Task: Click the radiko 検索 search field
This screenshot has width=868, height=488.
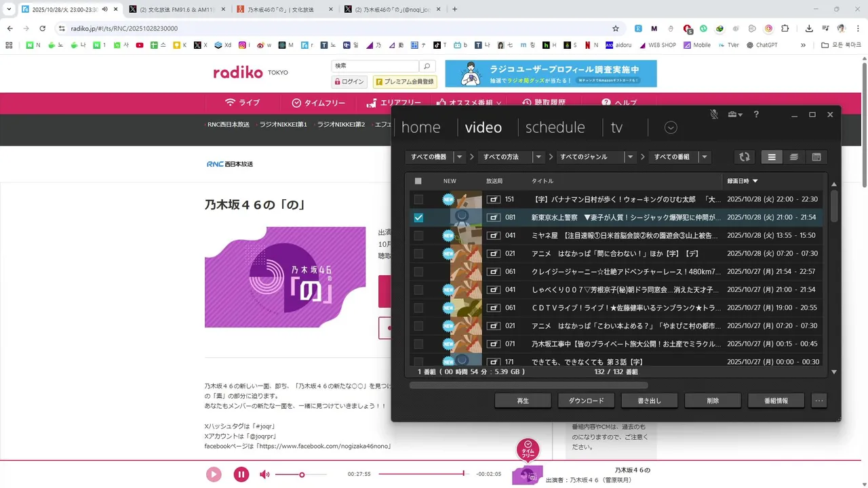Action: 375,66
